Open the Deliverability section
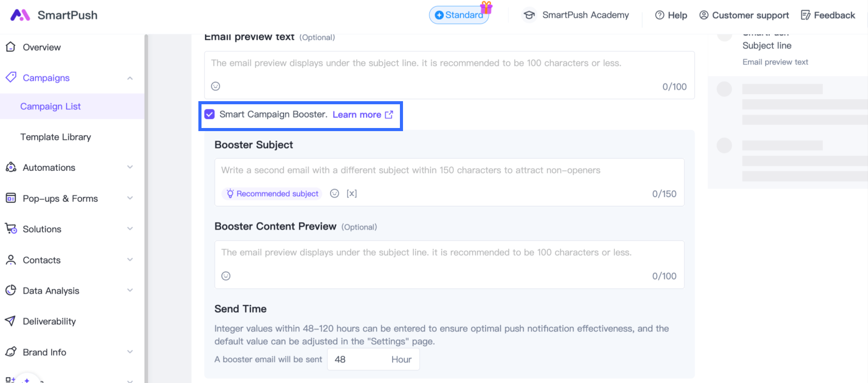Viewport: 868px width, 383px height. [49, 321]
